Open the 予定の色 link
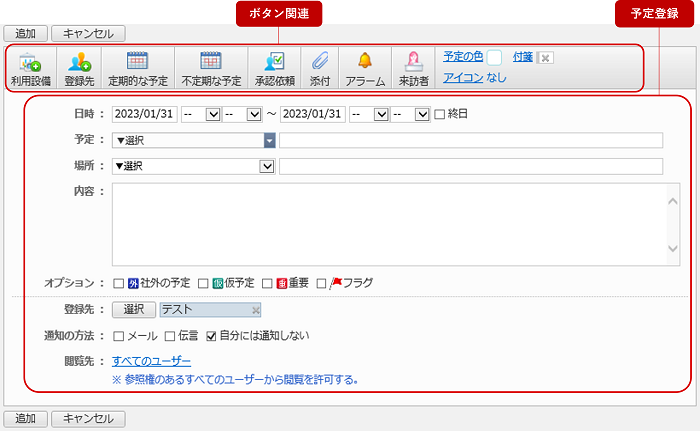Image resolution: width=700 pixels, height=431 pixels. (x=463, y=56)
